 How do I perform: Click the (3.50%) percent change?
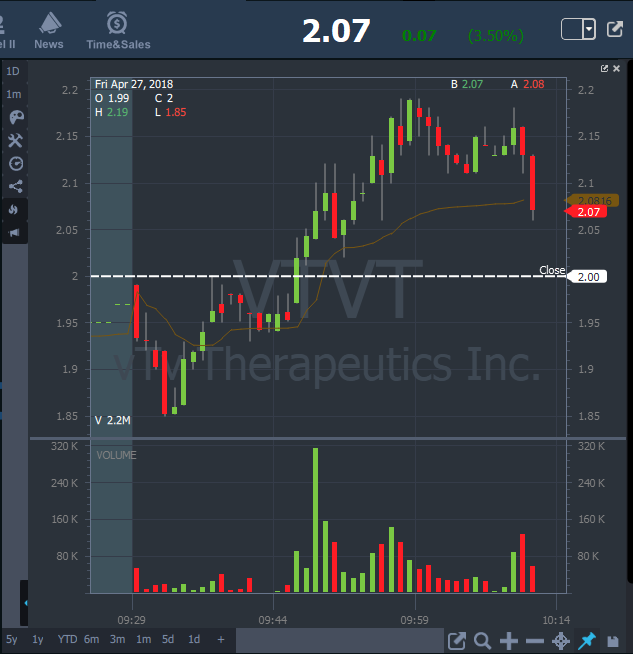point(496,35)
